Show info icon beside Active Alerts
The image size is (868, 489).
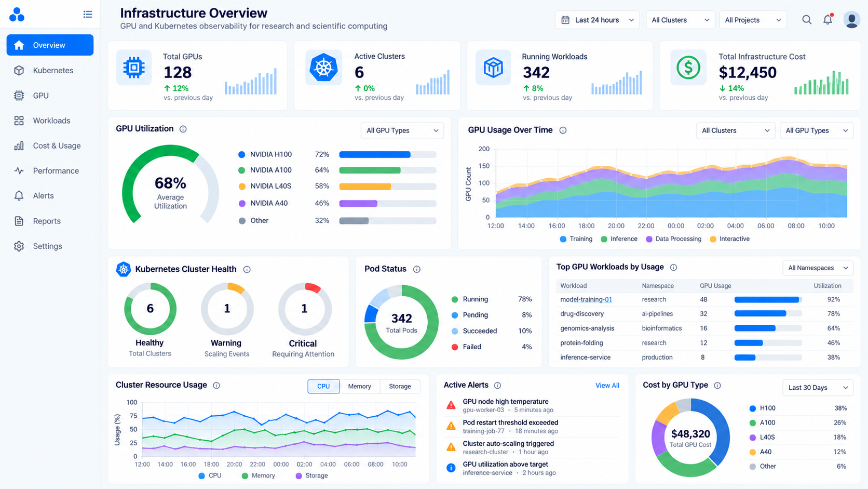tap(497, 386)
